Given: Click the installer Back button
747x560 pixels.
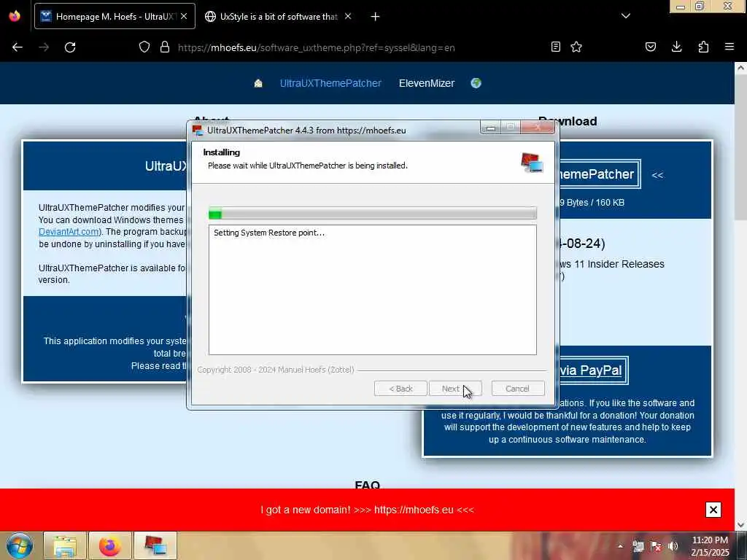Looking at the screenshot, I should point(400,389).
